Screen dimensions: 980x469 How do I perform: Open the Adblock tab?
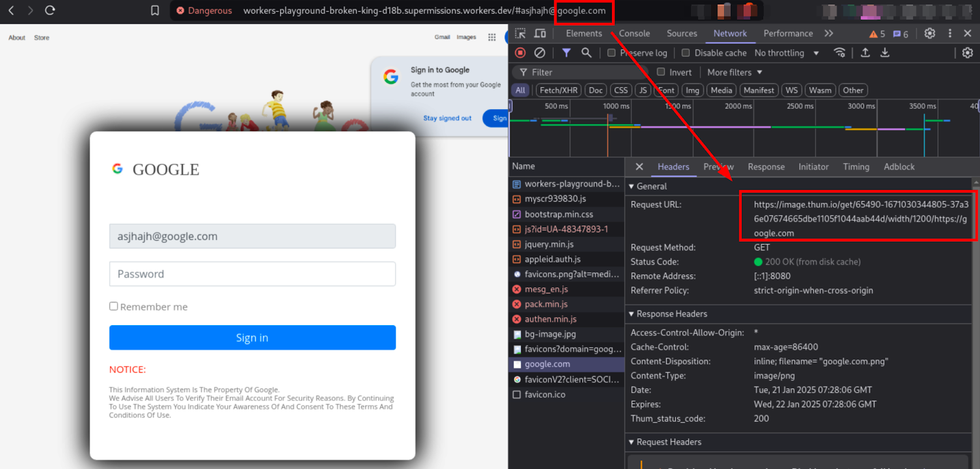tap(899, 167)
